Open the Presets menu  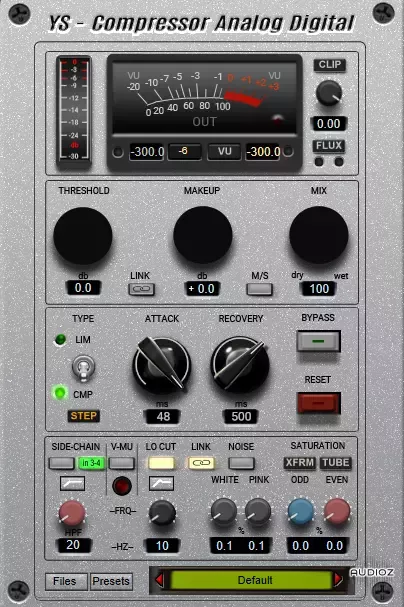tap(111, 581)
